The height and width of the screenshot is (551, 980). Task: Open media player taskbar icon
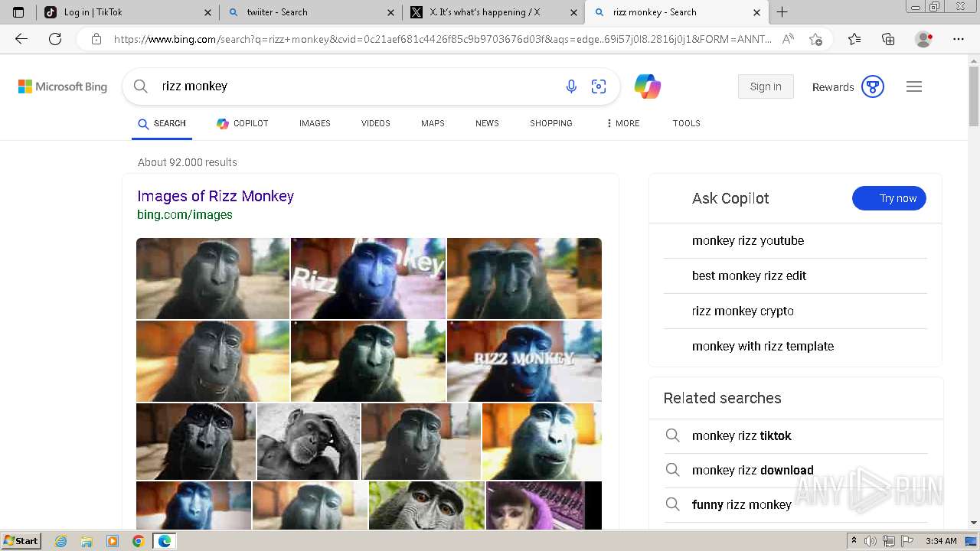113,541
